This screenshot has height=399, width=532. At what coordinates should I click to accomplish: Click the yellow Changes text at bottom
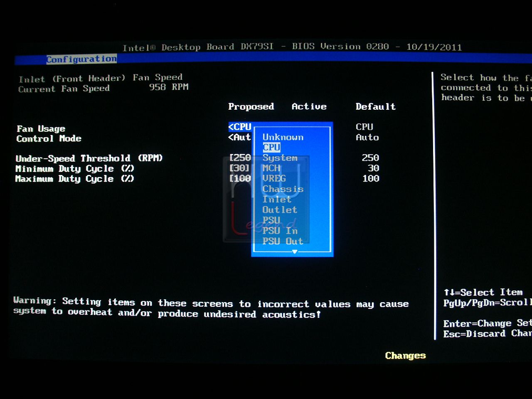tap(405, 355)
